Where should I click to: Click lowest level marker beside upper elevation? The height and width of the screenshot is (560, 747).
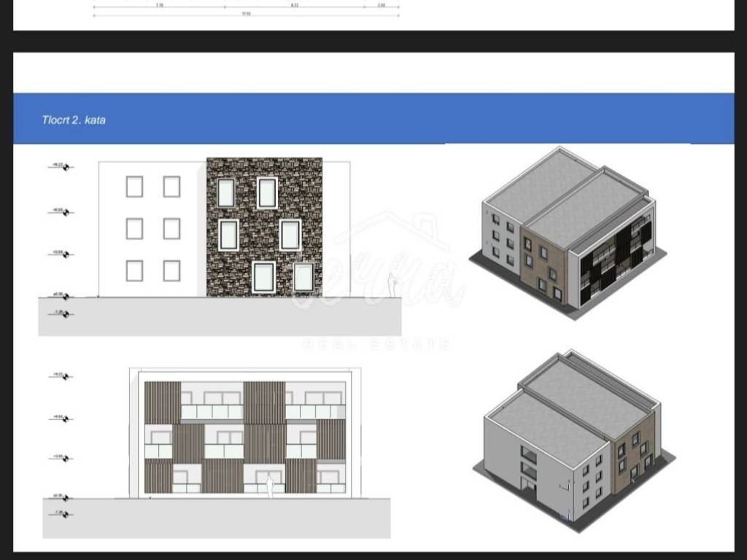61,314
